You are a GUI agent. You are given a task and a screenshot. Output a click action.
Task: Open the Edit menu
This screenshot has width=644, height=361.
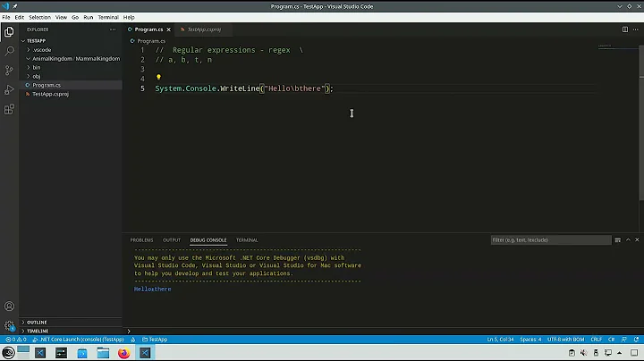point(20,17)
